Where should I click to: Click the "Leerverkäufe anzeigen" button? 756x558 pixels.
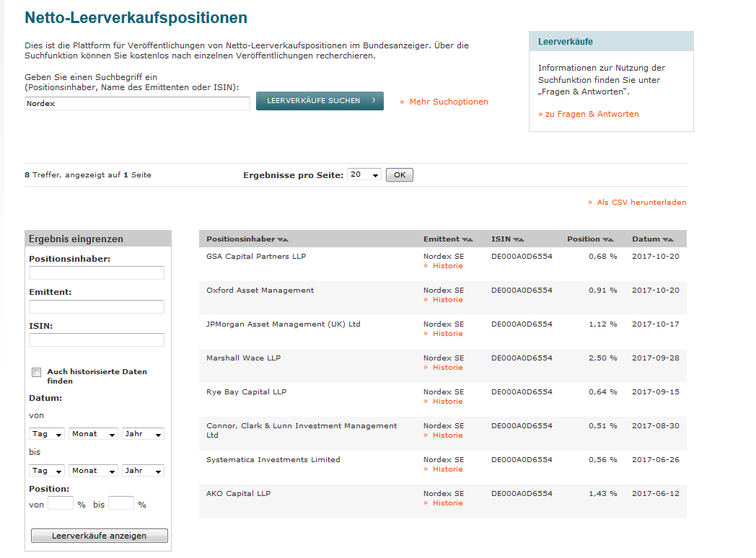[x=99, y=535]
